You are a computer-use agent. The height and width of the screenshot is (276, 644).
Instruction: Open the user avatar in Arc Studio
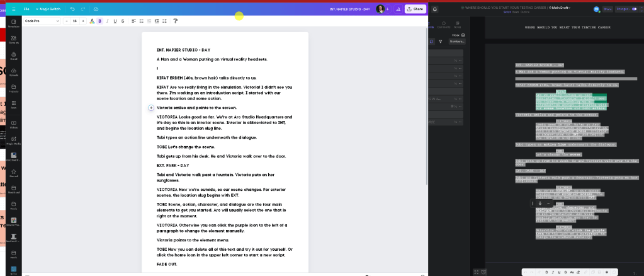point(596,9)
